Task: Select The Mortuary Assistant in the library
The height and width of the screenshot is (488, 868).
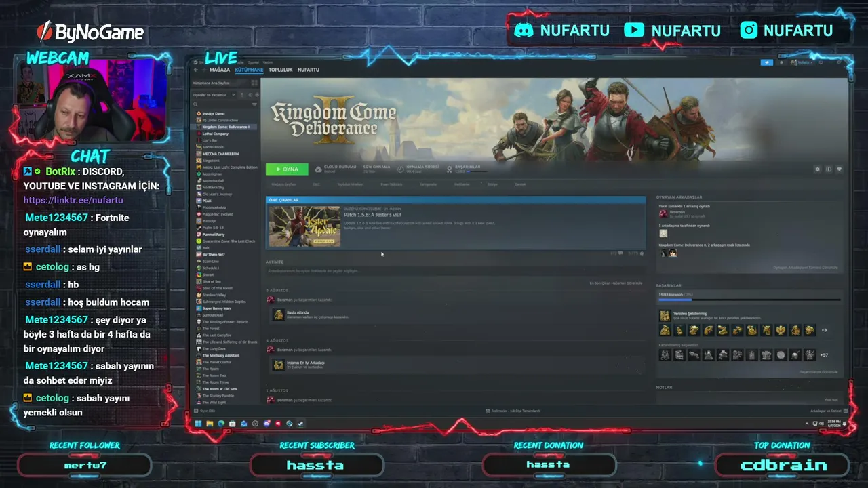Action: click(x=221, y=356)
